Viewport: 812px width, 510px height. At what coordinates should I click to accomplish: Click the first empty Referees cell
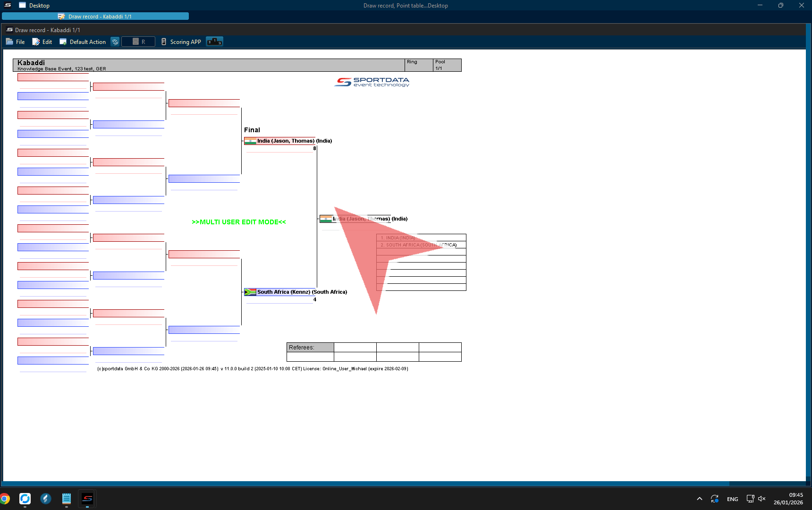[x=355, y=348]
